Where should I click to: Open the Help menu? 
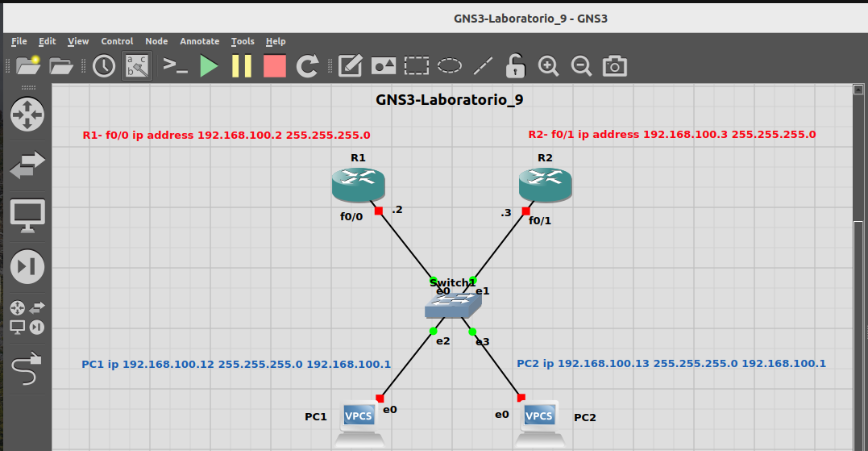[276, 41]
